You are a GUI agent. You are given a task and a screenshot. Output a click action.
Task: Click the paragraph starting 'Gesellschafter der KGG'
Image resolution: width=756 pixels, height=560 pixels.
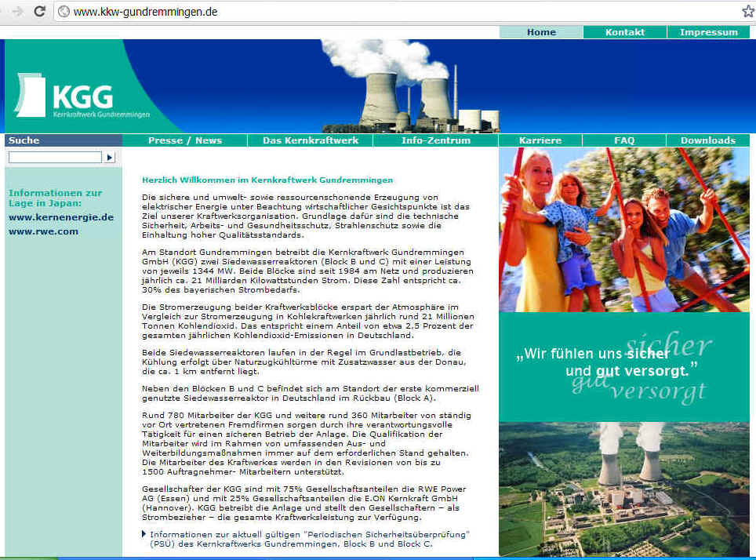pyautogui.click(x=304, y=503)
